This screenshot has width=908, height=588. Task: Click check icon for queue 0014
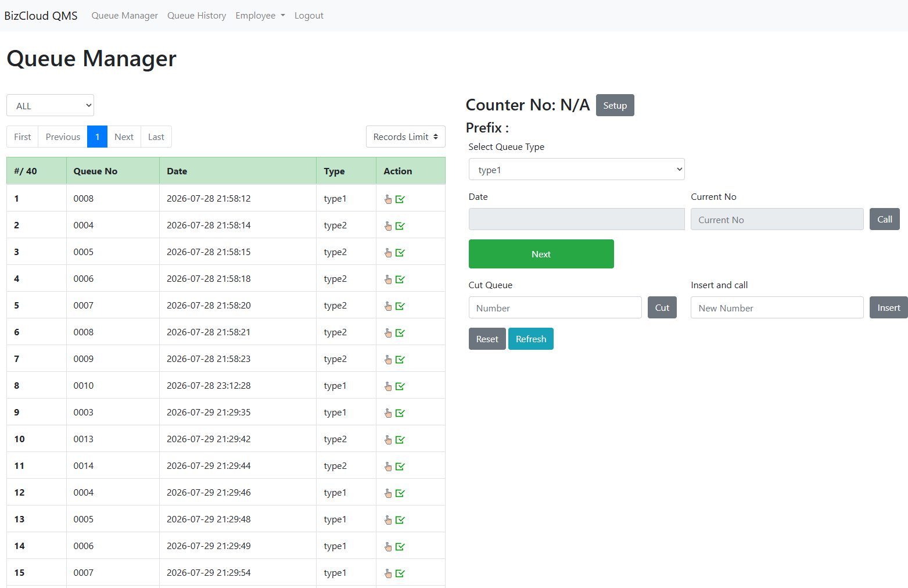point(400,467)
